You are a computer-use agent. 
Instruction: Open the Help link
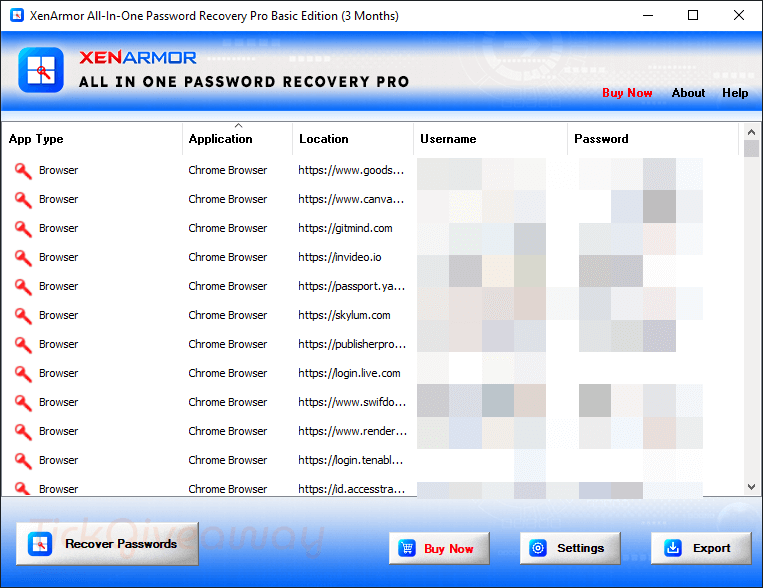[x=735, y=93]
